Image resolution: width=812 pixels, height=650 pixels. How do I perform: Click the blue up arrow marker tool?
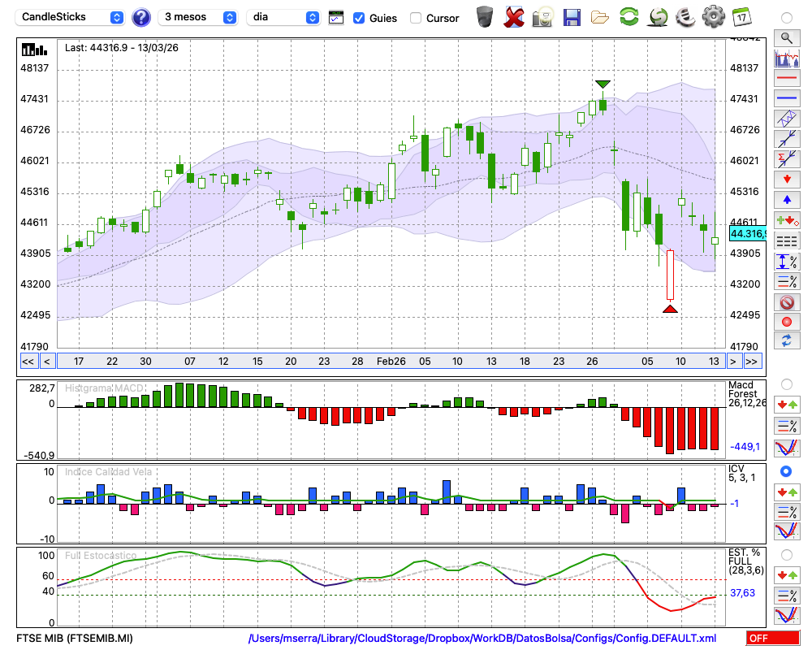(787, 200)
